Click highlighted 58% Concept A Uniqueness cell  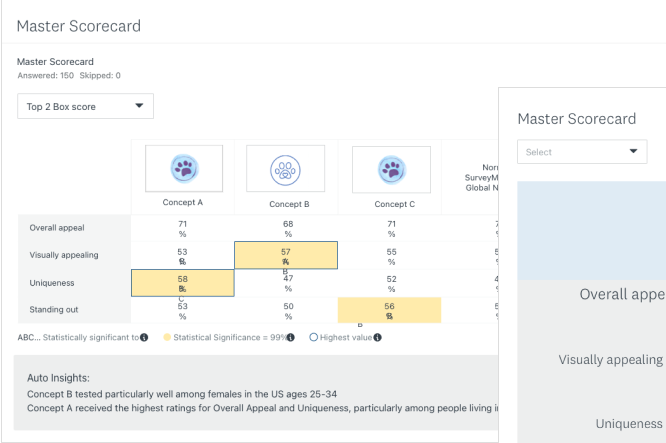[182, 283]
